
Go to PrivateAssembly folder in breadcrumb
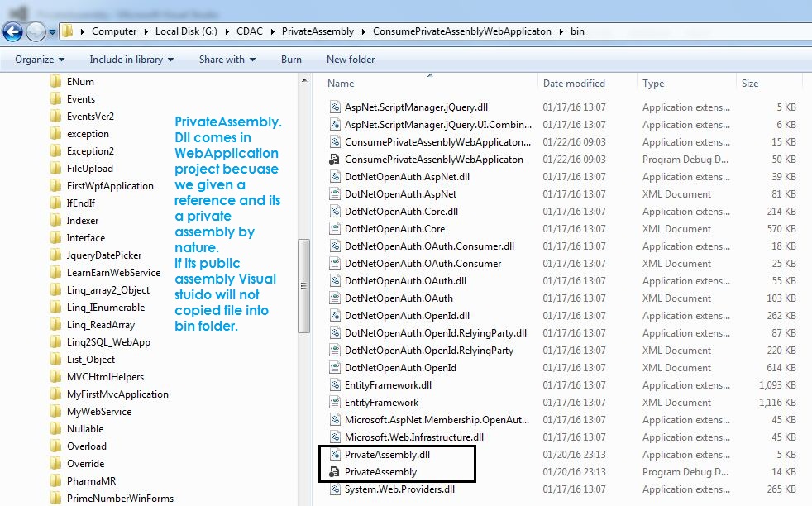pos(318,31)
